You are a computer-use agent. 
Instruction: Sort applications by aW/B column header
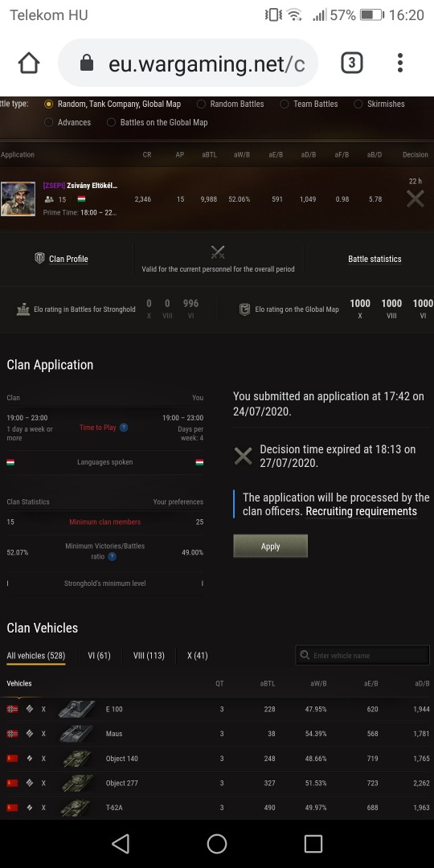[x=241, y=155]
